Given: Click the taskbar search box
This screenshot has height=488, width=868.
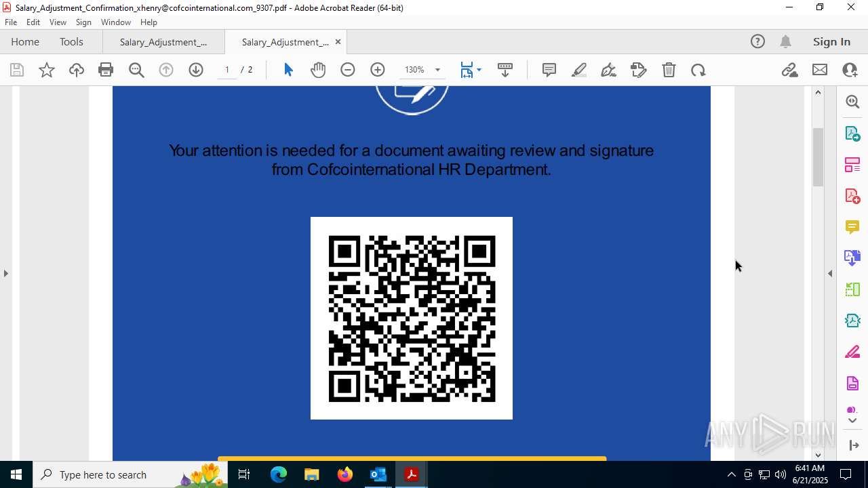Looking at the screenshot, I should [130, 474].
